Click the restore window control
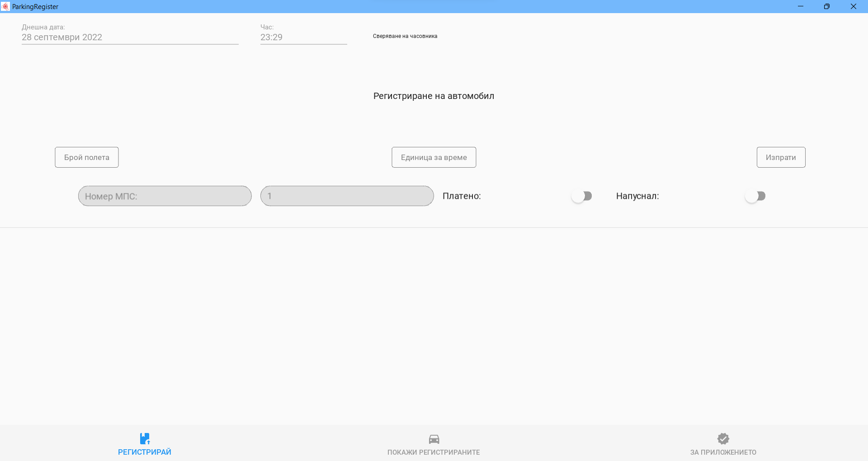 [x=827, y=6]
